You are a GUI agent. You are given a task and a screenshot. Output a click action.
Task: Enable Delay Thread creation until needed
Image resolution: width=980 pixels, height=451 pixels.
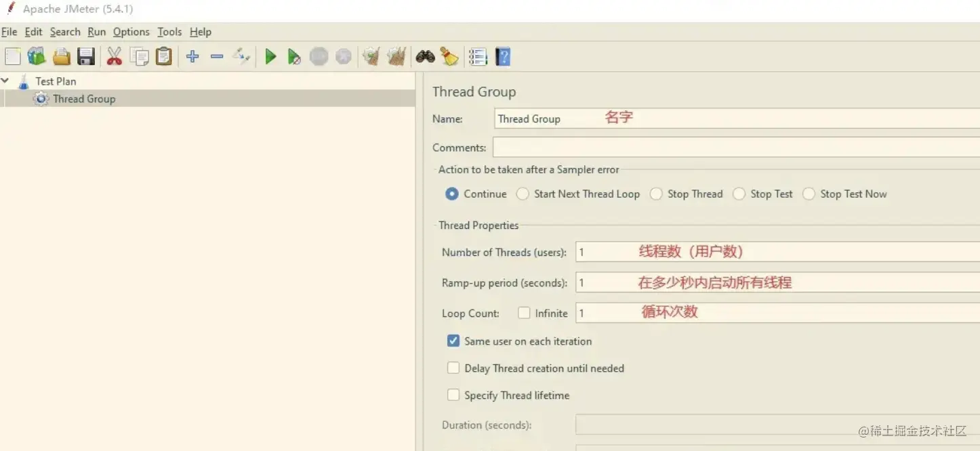pyautogui.click(x=453, y=368)
